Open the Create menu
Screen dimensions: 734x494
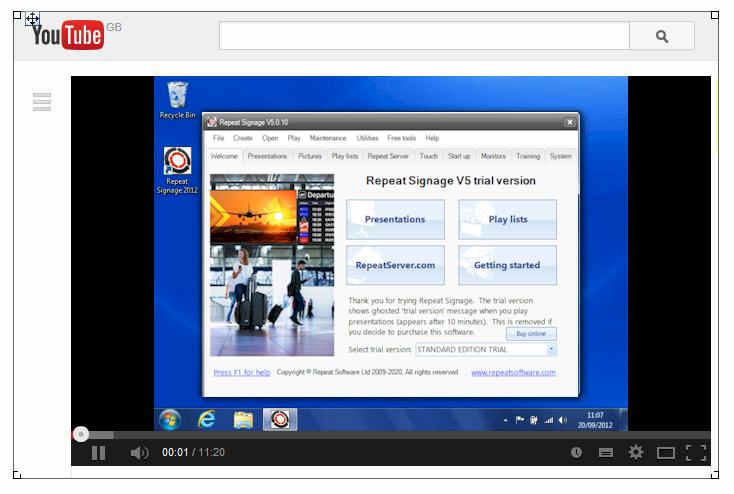242,138
